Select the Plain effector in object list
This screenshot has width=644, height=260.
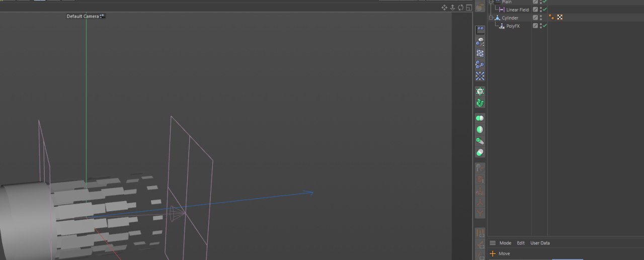pos(507,2)
